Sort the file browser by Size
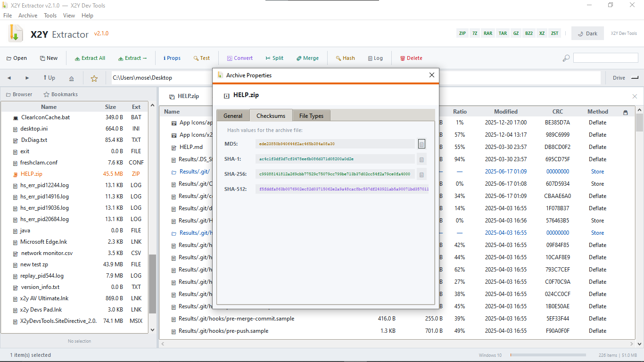644x362 pixels. point(110,107)
